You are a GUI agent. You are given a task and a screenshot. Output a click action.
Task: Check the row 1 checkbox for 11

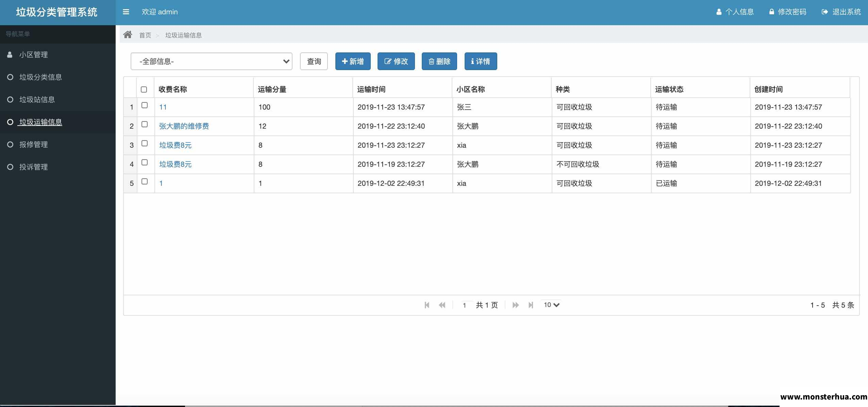[x=145, y=105]
